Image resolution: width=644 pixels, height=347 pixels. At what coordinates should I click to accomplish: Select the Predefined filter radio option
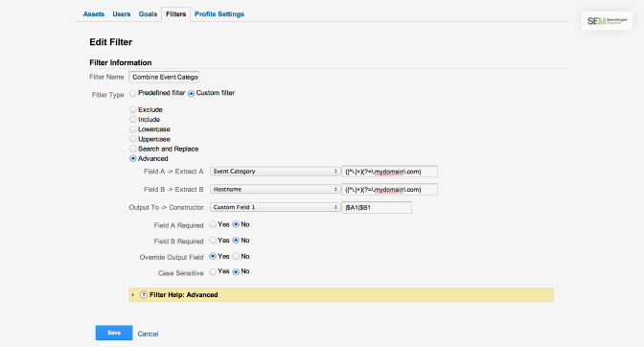[133, 93]
